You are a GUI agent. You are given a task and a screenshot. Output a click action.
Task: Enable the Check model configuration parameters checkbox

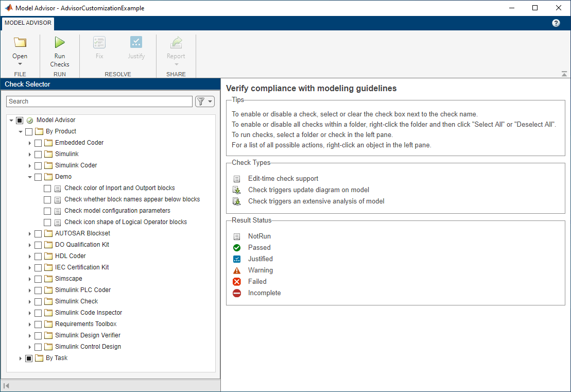[47, 211]
